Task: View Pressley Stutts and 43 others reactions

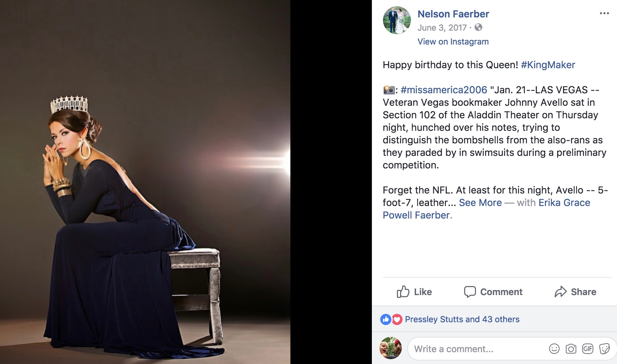Action: (x=462, y=319)
